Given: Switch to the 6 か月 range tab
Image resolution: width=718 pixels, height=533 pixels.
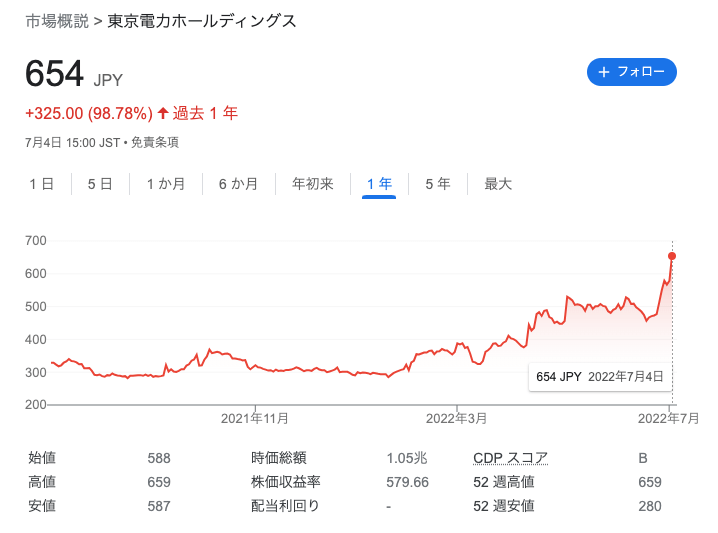Looking at the screenshot, I should [x=238, y=184].
